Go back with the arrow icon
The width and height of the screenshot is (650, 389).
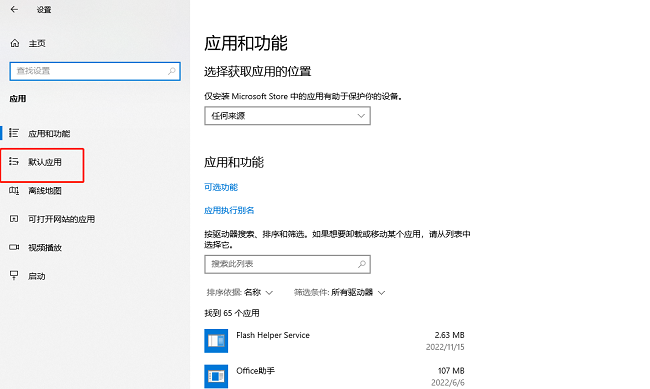[14, 9]
